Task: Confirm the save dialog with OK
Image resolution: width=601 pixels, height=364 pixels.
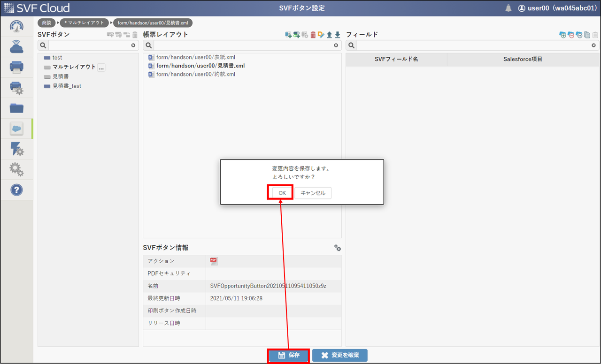Action: coord(282,193)
